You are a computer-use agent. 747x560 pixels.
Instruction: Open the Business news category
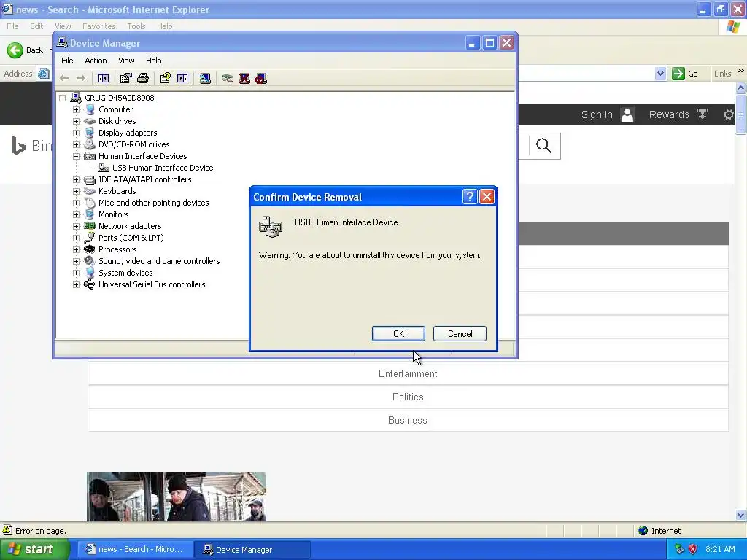408,421
